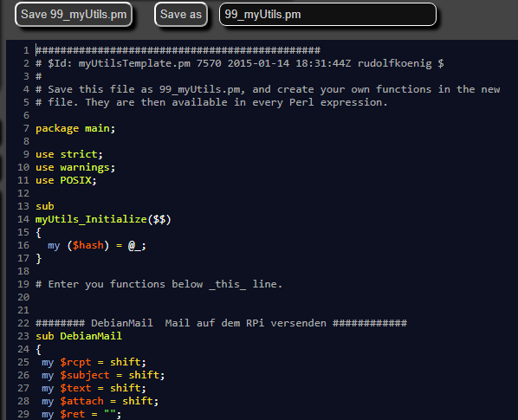Click the 'my ($hash) = @_;' line
This screenshot has width=518, height=420.
coord(97,245)
